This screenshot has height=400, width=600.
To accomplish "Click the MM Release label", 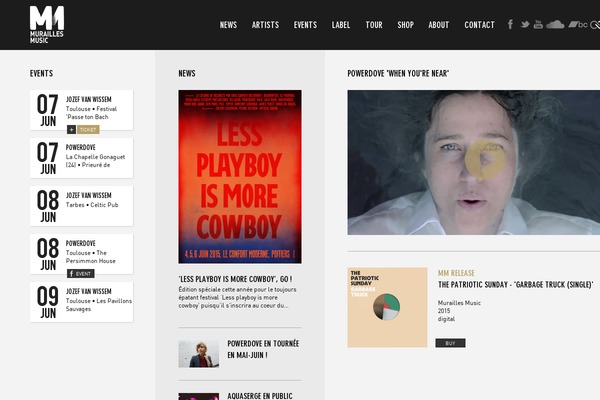I will click(456, 273).
